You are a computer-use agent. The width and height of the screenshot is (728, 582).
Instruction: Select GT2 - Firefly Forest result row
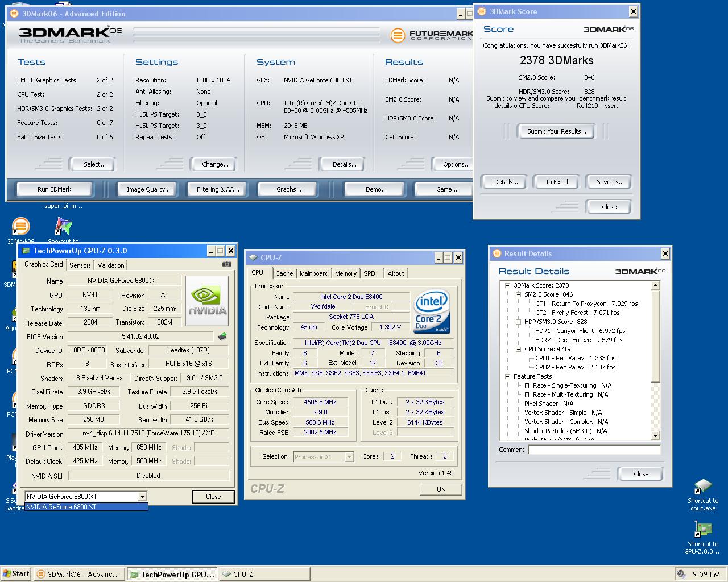(x=577, y=313)
